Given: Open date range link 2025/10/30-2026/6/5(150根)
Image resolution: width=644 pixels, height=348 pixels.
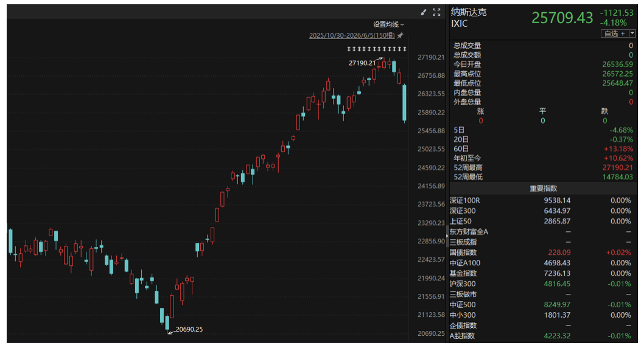Looking at the screenshot, I should coord(352,36).
